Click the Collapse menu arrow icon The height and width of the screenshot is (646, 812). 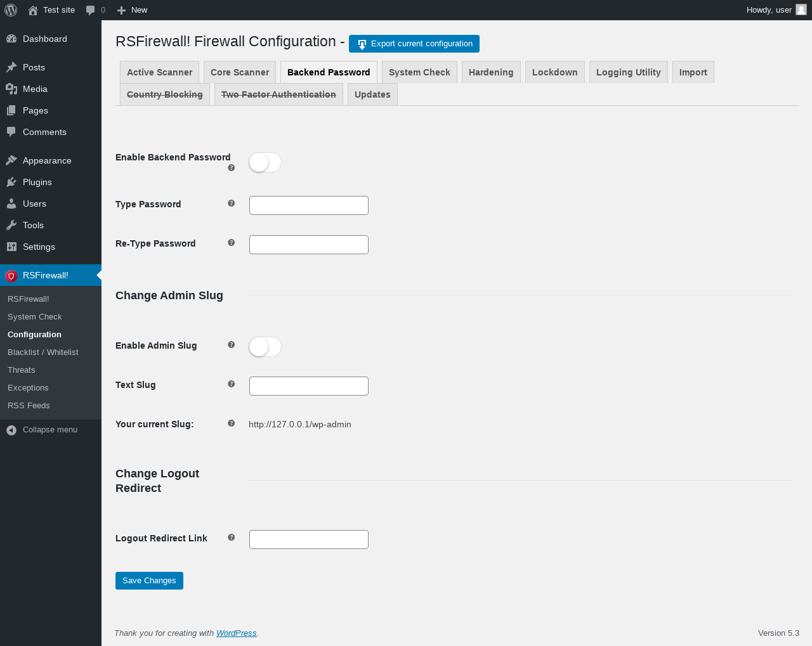[11, 430]
